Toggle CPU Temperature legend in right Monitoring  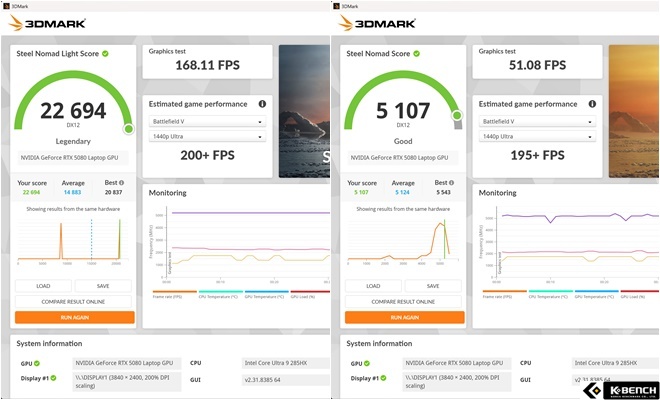(x=551, y=294)
